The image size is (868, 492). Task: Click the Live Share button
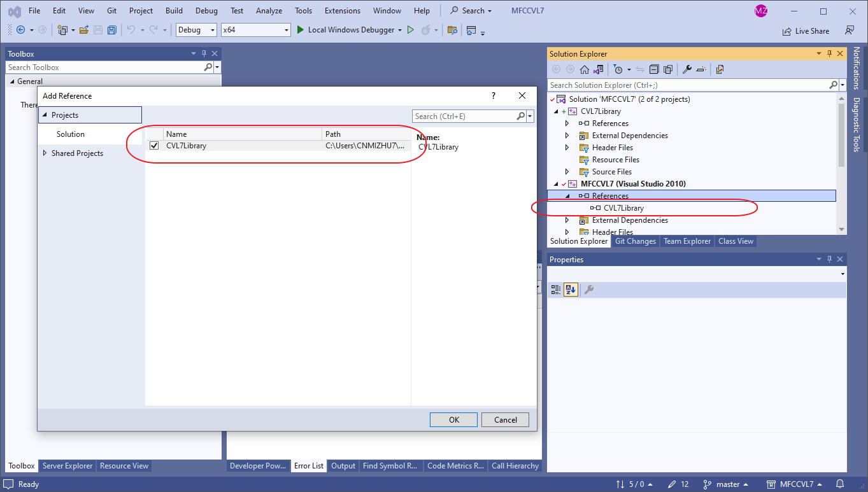point(806,31)
